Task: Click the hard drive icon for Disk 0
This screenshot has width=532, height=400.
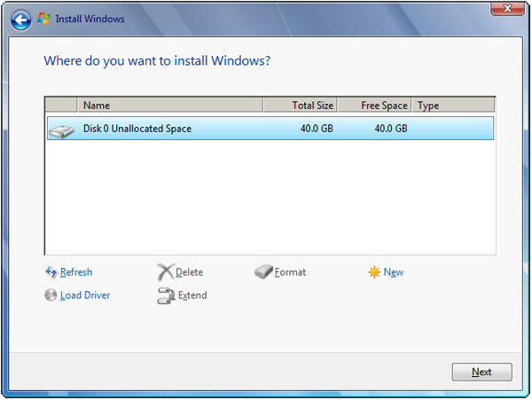Action: click(x=61, y=131)
